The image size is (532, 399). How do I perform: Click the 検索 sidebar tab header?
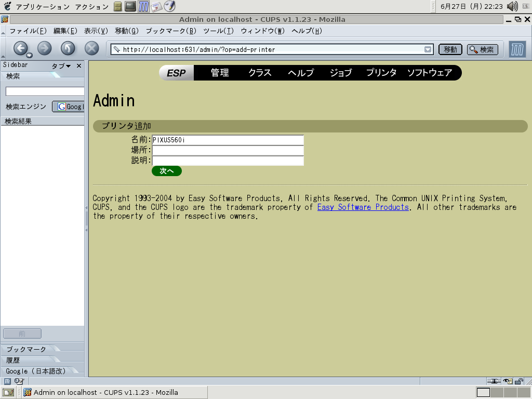pyautogui.click(x=13, y=76)
